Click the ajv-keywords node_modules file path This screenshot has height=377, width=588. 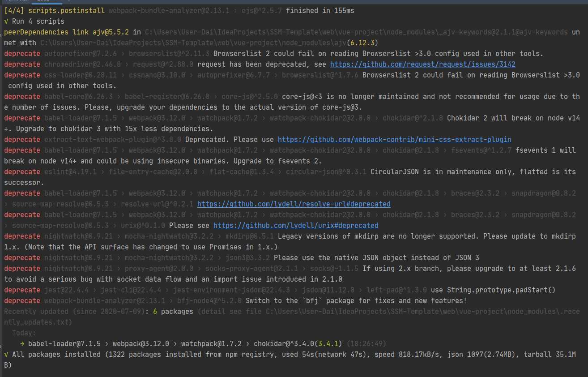[x=356, y=32]
